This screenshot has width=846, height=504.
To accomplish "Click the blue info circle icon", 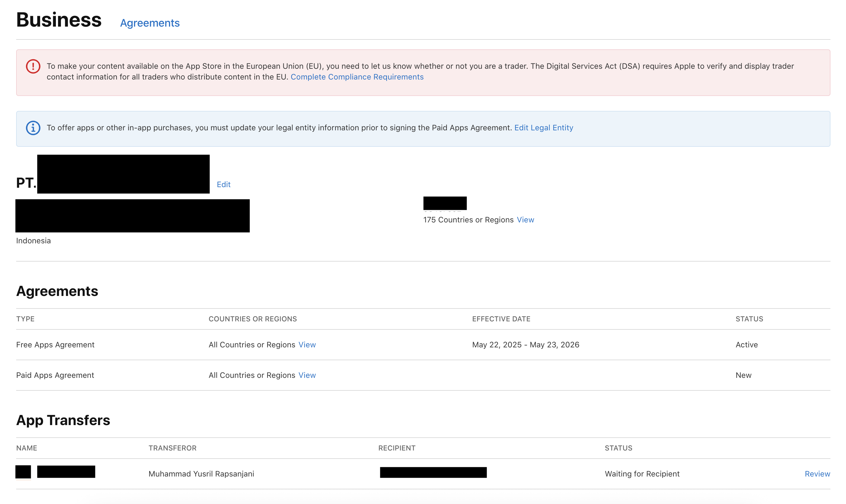I will [x=33, y=128].
